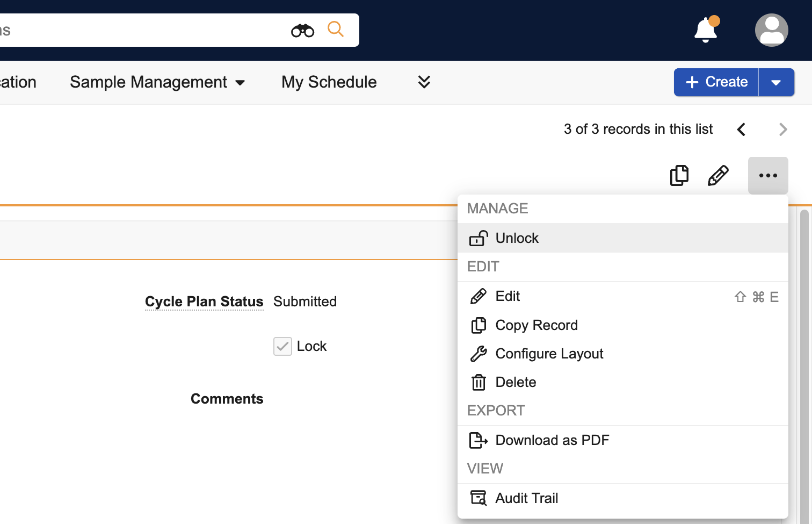Click the copy record toolbar icon
The image size is (812, 524).
click(x=679, y=176)
